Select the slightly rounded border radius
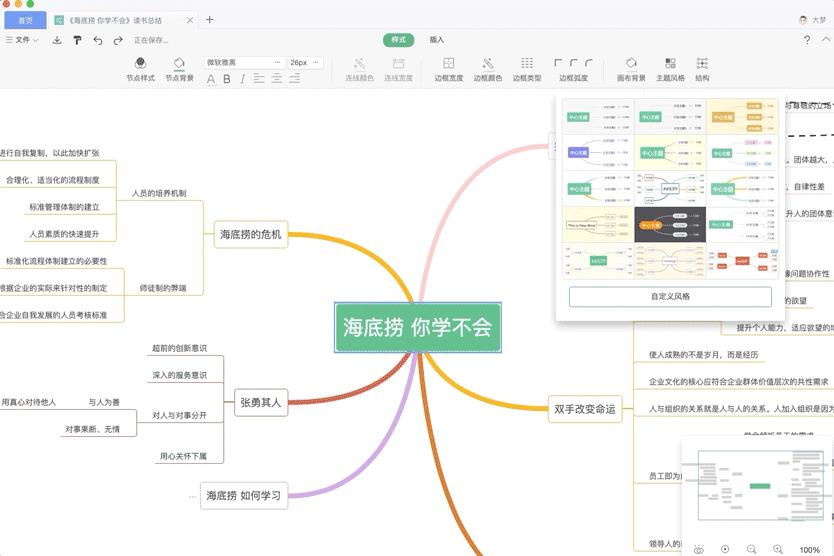The height and width of the screenshot is (556, 834). click(x=573, y=63)
